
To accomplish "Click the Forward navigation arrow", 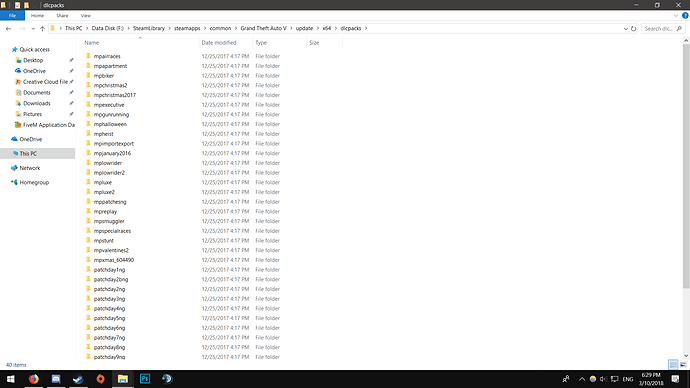I will [x=22, y=29].
